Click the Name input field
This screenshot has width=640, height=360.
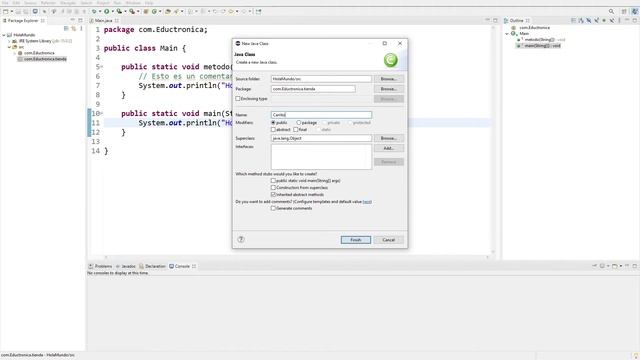pos(321,115)
